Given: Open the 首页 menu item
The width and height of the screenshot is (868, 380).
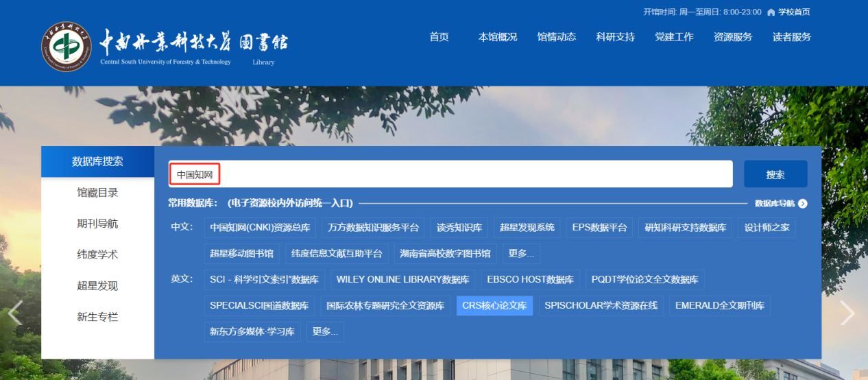Looking at the screenshot, I should (x=439, y=37).
